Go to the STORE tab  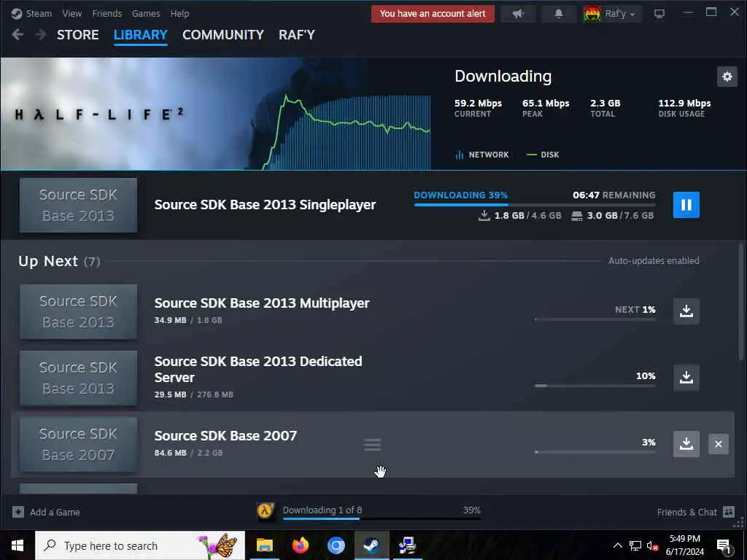click(77, 35)
